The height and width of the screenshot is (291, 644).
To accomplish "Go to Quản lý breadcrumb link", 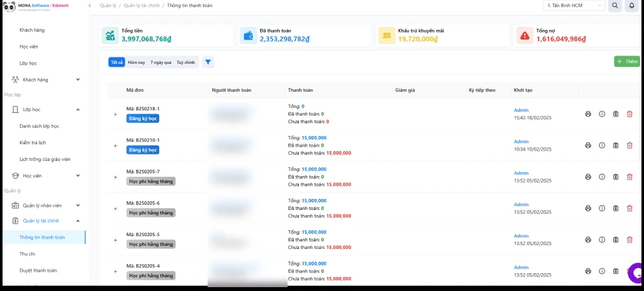I will 107,6.
